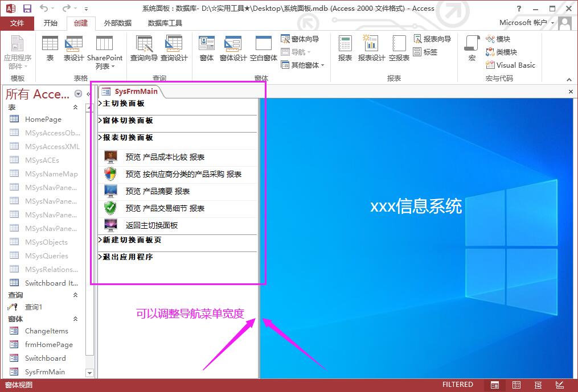Click the 空报表 icon
578x392 pixels.
pyautogui.click(x=399, y=48)
